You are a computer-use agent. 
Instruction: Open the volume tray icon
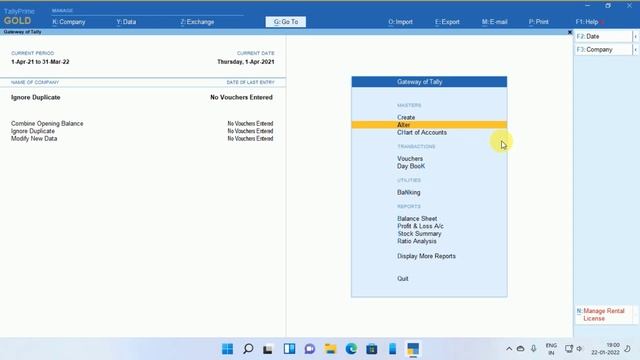coord(579,349)
